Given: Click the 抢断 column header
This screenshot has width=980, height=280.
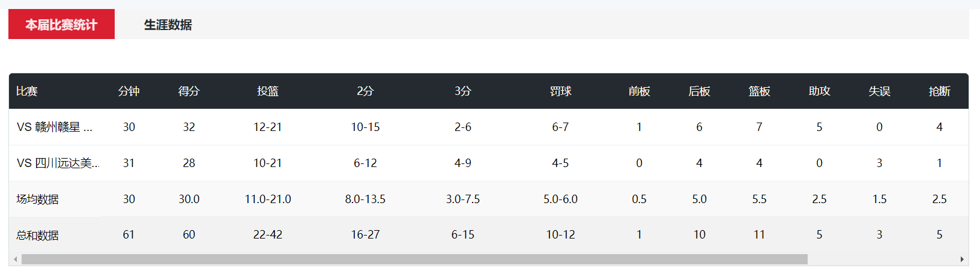Looking at the screenshot, I should coord(940,91).
